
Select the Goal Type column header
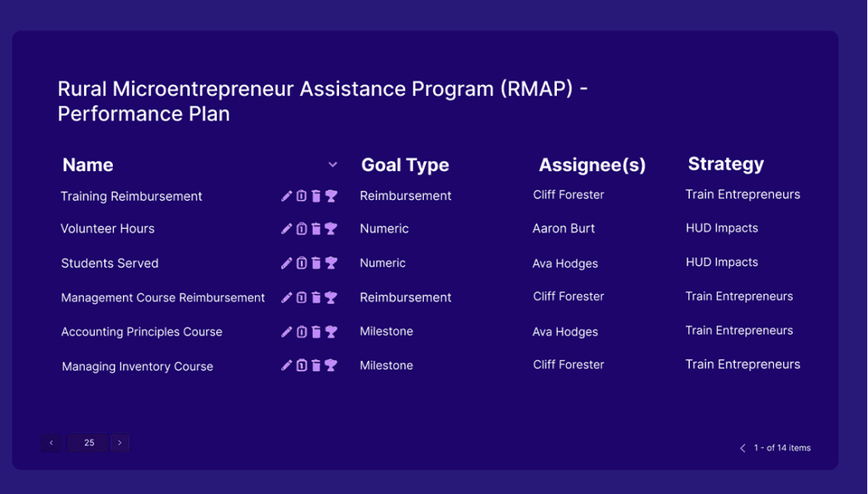pyautogui.click(x=404, y=164)
